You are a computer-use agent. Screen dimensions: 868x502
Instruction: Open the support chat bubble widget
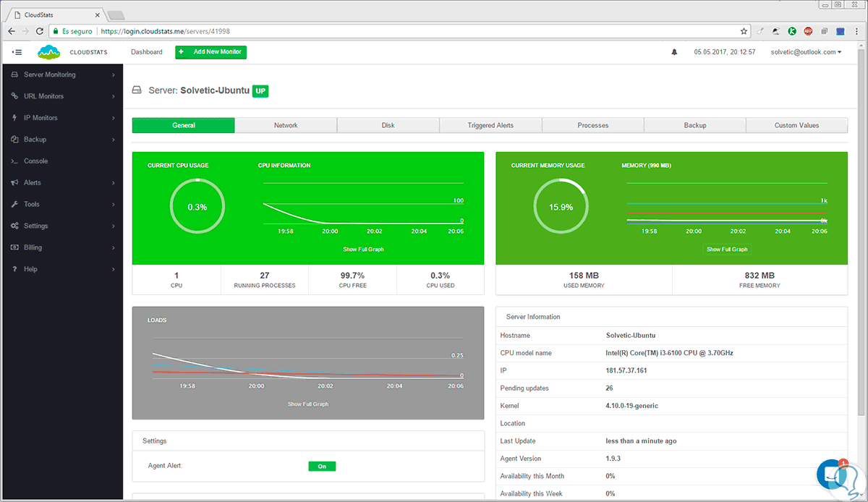[x=831, y=475]
